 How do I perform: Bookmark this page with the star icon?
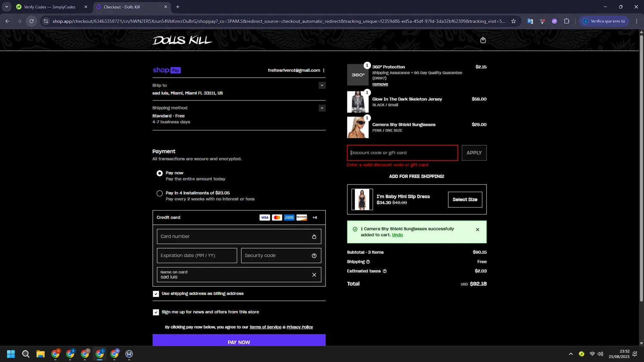pos(513,21)
